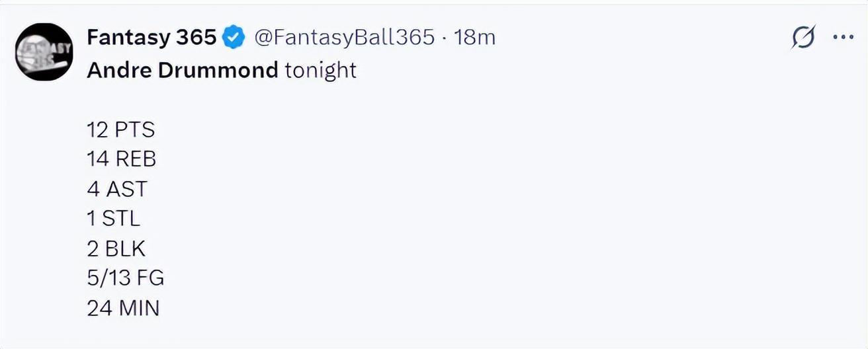The height and width of the screenshot is (349, 868).
Task: Select the 12 PTS stat line
Action: (120, 130)
